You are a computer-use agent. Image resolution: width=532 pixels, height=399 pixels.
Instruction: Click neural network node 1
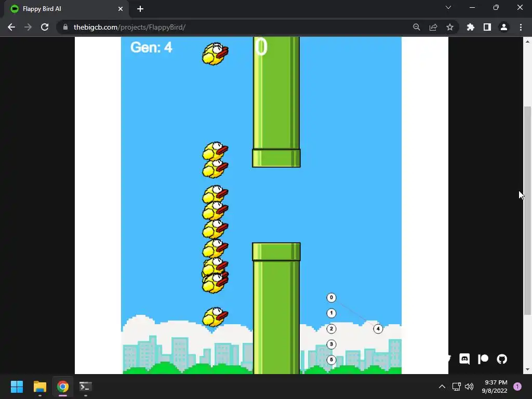pyautogui.click(x=331, y=313)
